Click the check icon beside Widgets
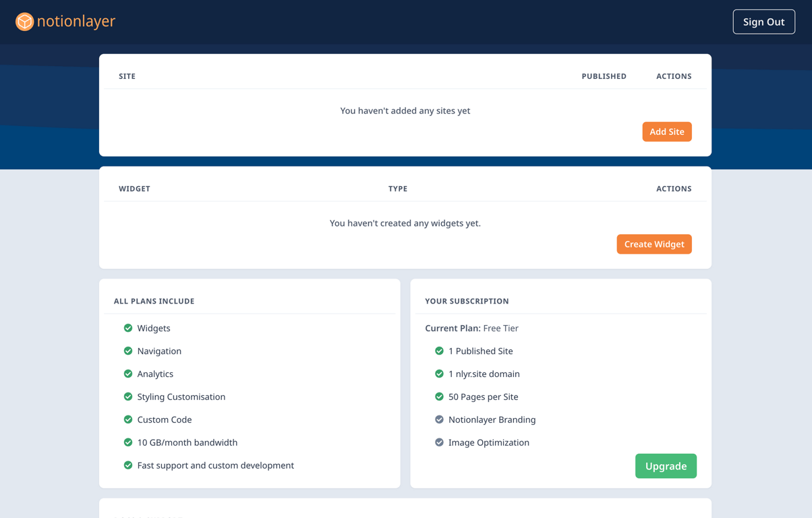 128,328
